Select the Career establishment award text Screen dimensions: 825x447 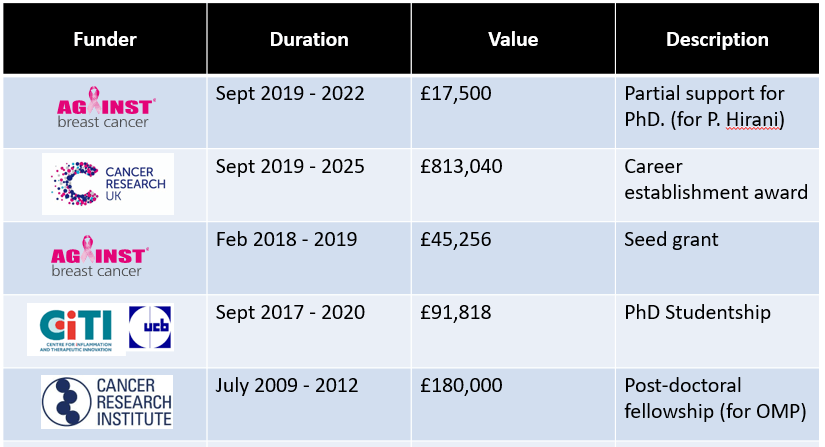pyautogui.click(x=716, y=179)
